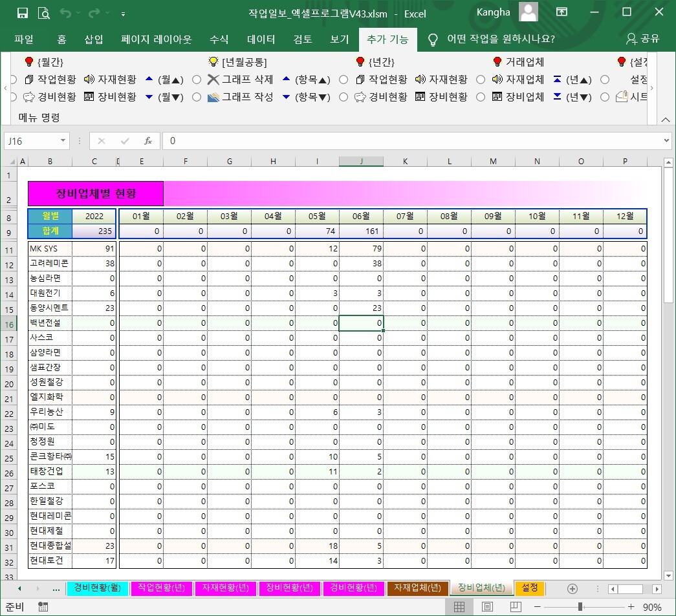Viewport: 676px width, 616px height.
Task: Click the vertical scrollbar down arrow
Action: (668, 575)
